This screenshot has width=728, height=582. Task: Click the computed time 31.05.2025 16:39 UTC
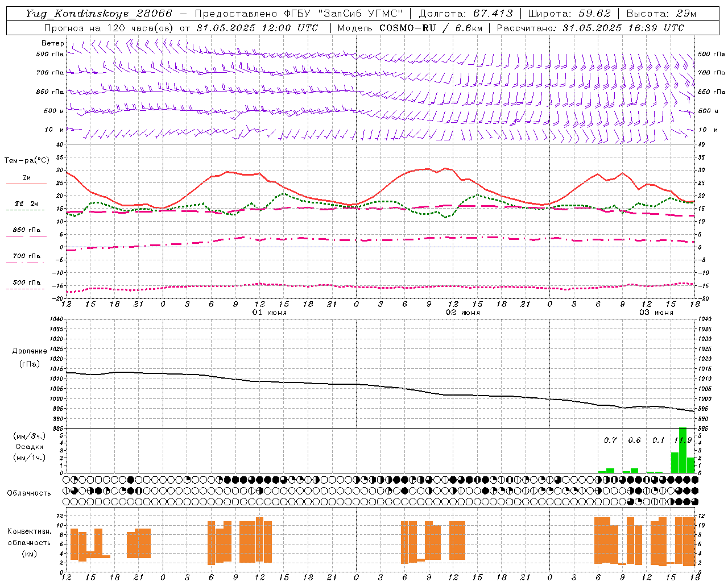tap(623, 28)
